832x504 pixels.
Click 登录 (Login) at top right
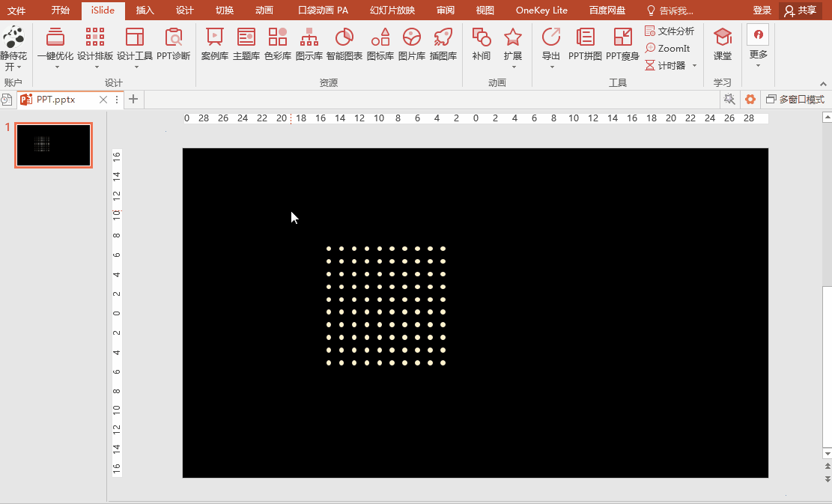[762, 10]
